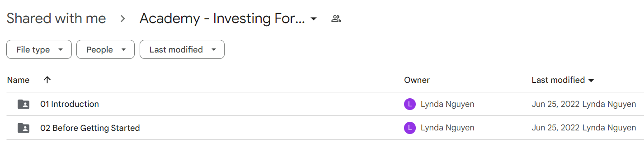
Task: Go back to Shared with me breadcrumb
Action: [x=56, y=19]
